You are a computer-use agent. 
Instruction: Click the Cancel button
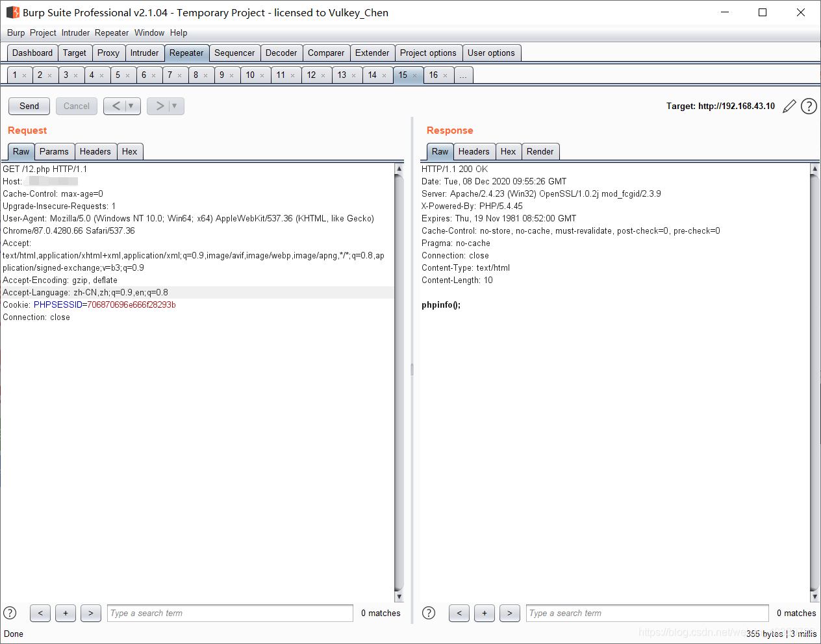tap(77, 106)
